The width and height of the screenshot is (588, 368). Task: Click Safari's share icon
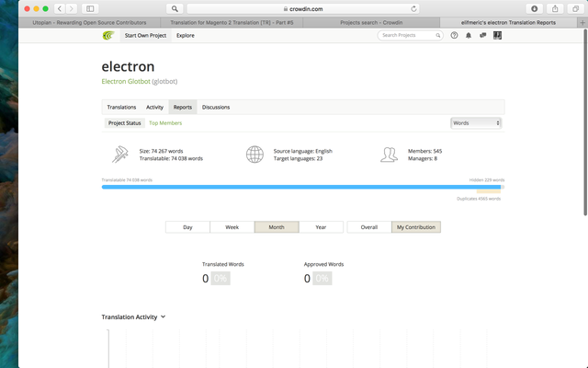point(555,8)
